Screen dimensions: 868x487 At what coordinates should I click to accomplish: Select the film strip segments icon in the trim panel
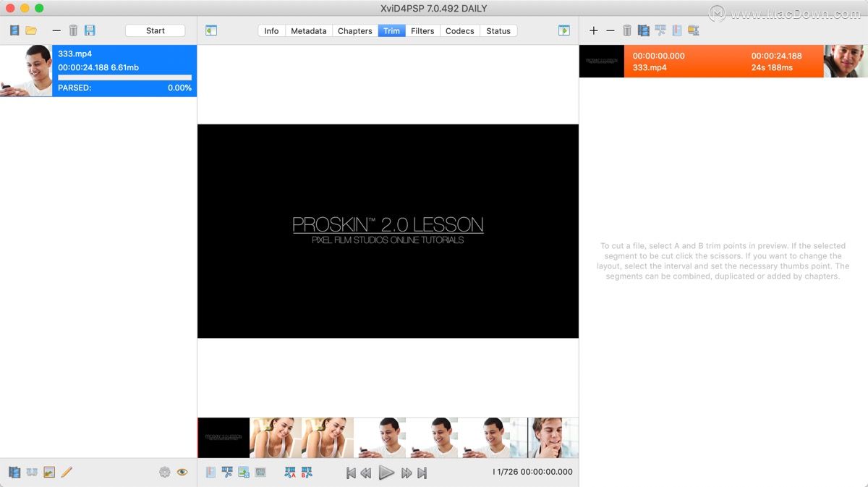[x=643, y=30]
